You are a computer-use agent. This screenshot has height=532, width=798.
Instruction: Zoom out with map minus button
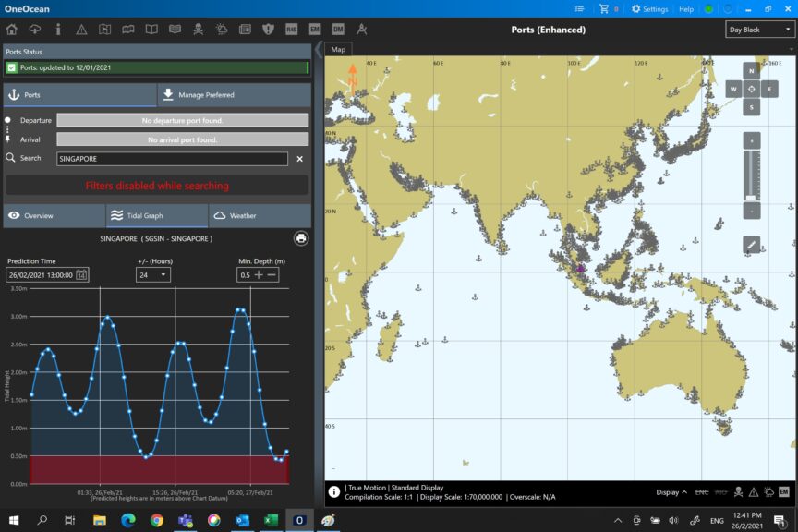[x=751, y=211]
